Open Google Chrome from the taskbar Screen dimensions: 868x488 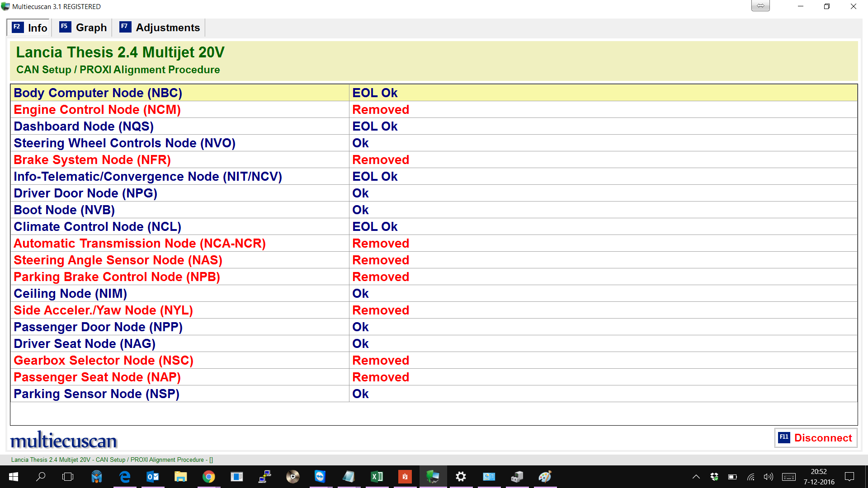tap(208, 476)
